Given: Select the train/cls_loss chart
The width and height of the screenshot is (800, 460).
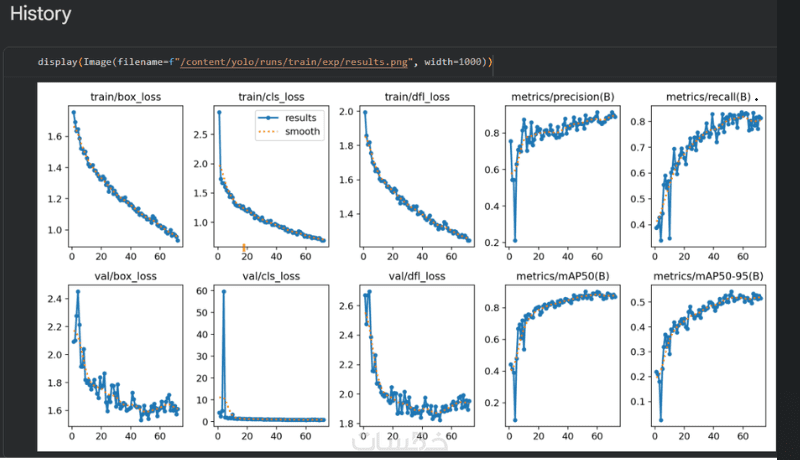Looking at the screenshot, I should click(x=271, y=176).
